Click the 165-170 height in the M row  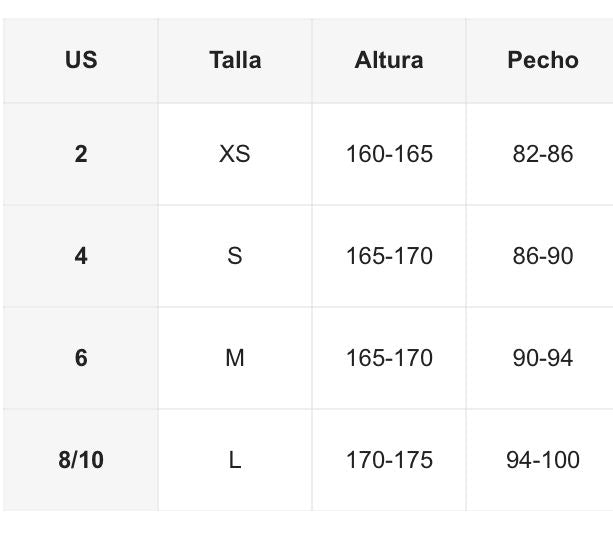(x=389, y=358)
